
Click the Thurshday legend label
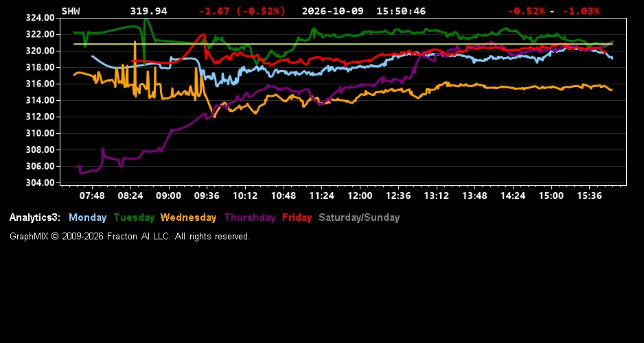250,217
